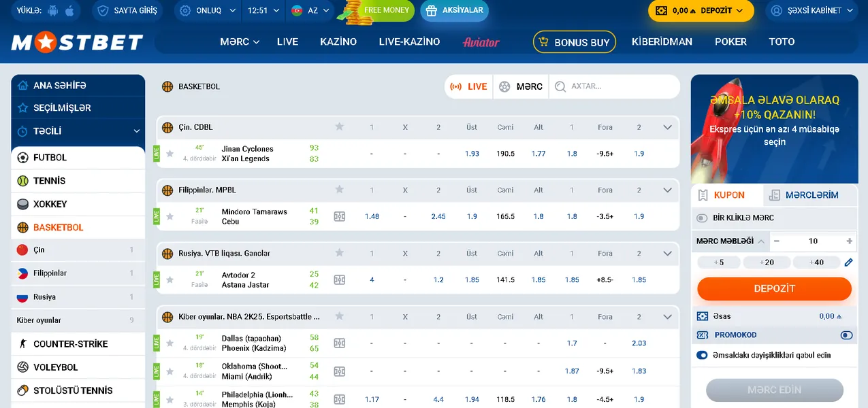Open the Aksiyalar gift promotions
Image resolution: width=868 pixels, height=408 pixels.
tap(454, 11)
